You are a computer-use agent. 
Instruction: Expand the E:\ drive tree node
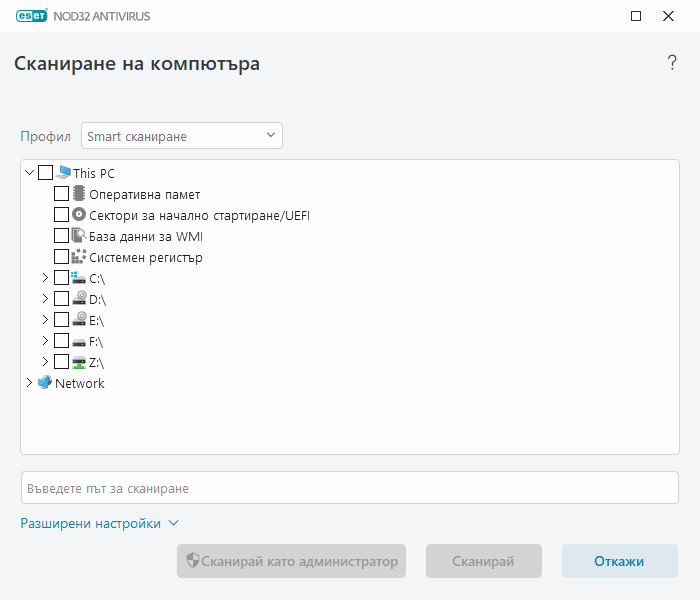point(45,320)
